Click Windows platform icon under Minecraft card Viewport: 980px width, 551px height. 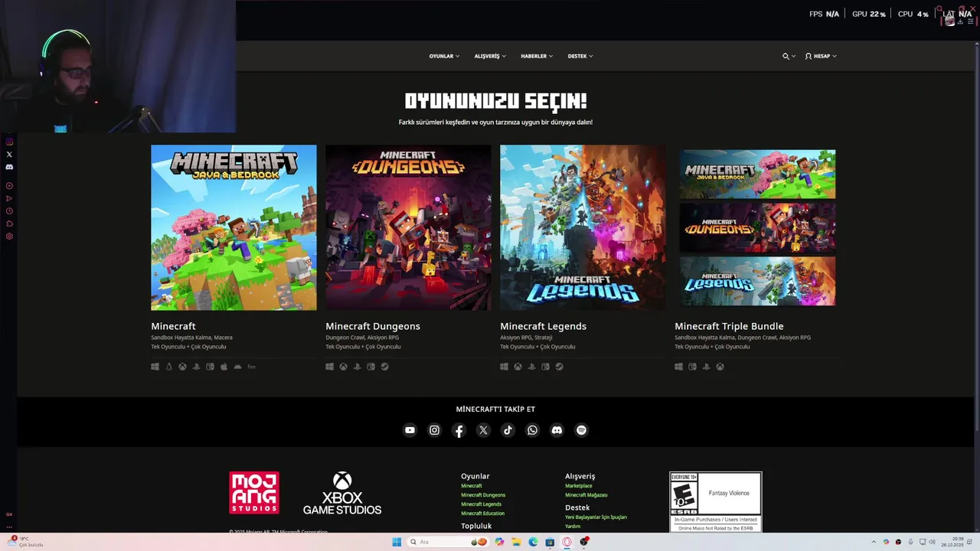point(155,367)
